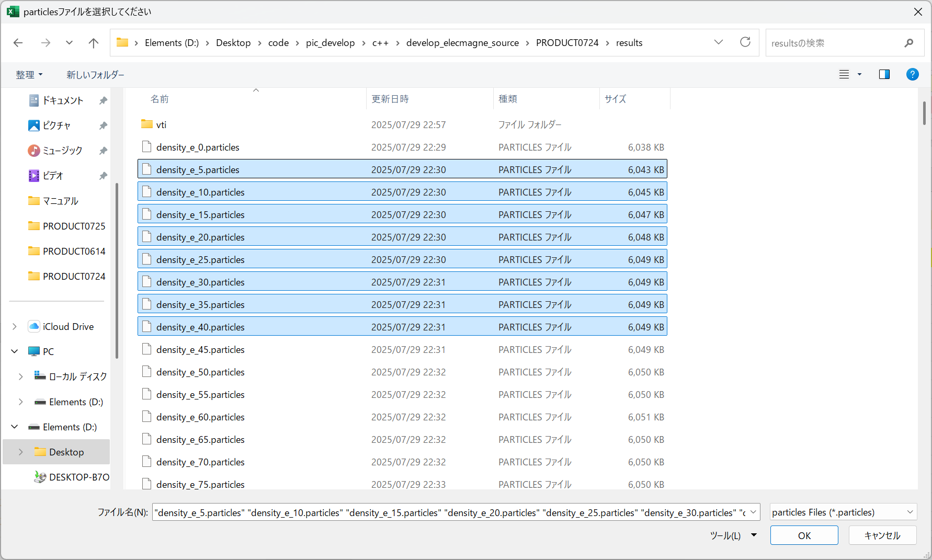Go back to previous folder

click(18, 43)
